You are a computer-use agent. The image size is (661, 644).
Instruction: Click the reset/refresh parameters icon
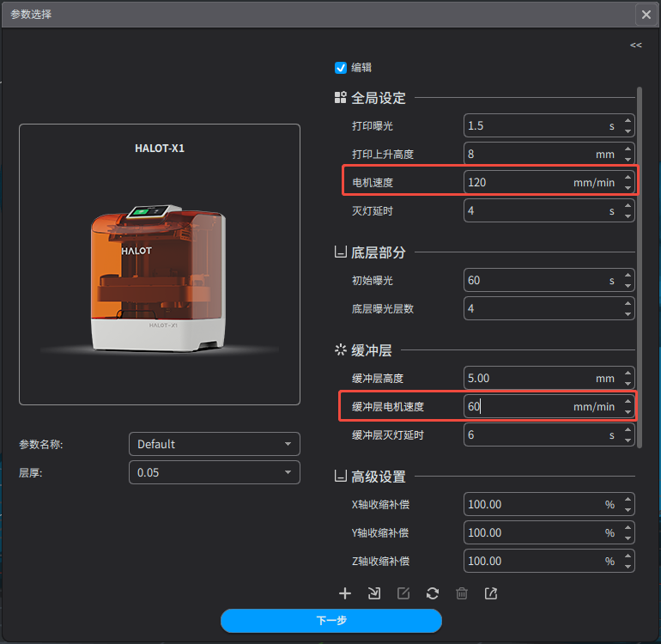[x=433, y=593]
